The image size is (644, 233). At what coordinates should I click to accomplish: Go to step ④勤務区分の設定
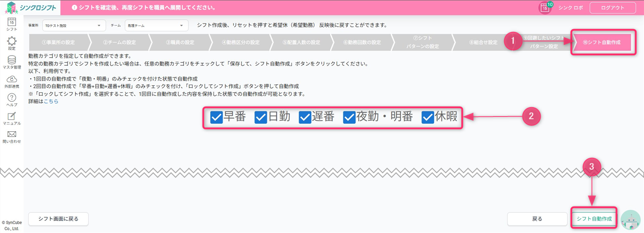tap(241, 43)
